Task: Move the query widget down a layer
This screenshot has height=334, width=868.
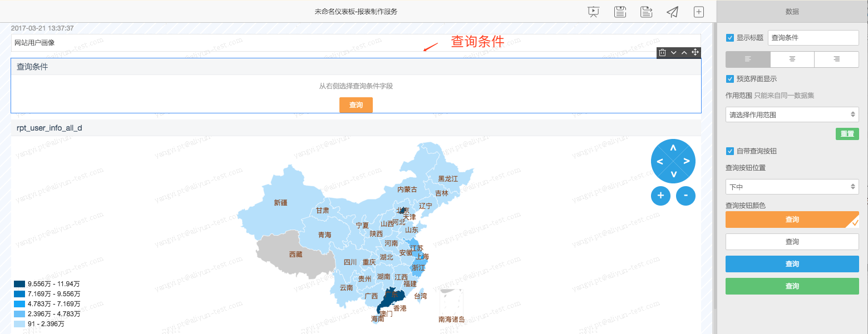Action: (x=673, y=52)
